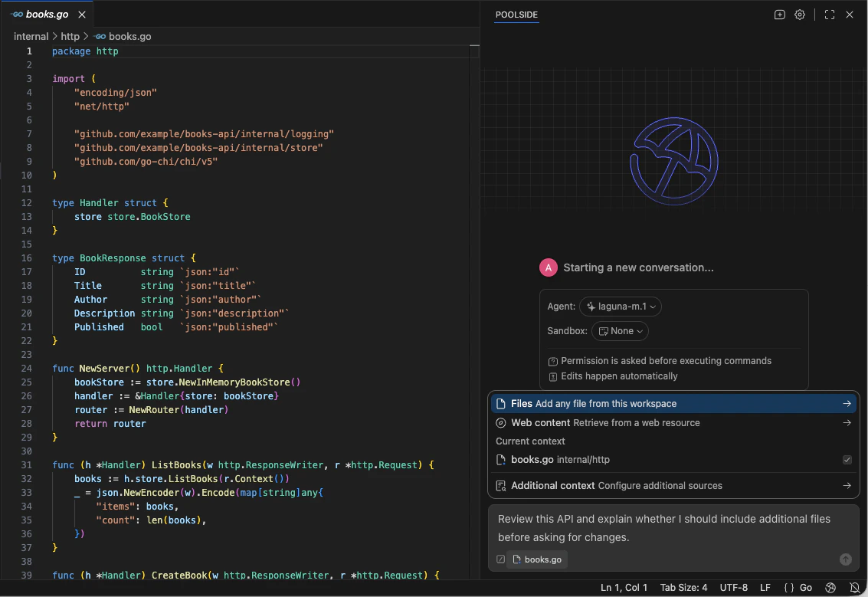This screenshot has height=597, width=868.
Task: Click 'Starting a new conversation...' text
Action: click(x=638, y=267)
